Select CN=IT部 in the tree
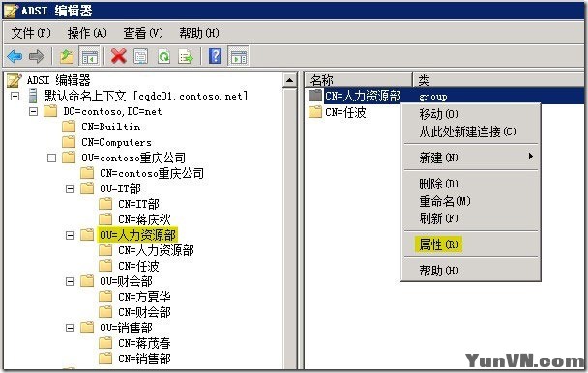The image size is (588, 373). click(x=138, y=204)
